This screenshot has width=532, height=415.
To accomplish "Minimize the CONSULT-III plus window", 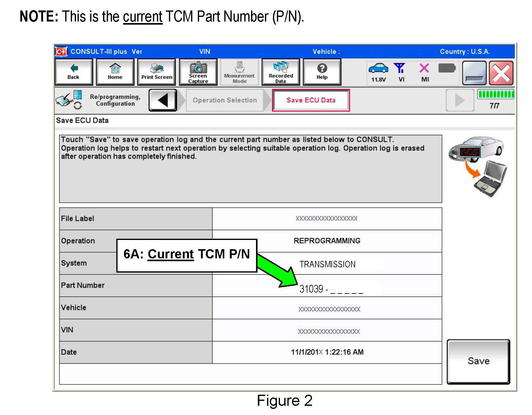I will pyautogui.click(x=474, y=73).
